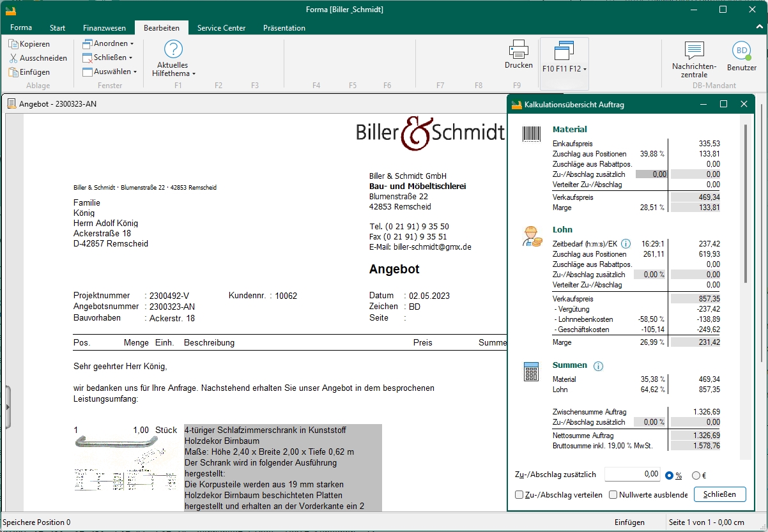Click the info icon next to Summen
The image size is (768, 532).
tap(598, 366)
